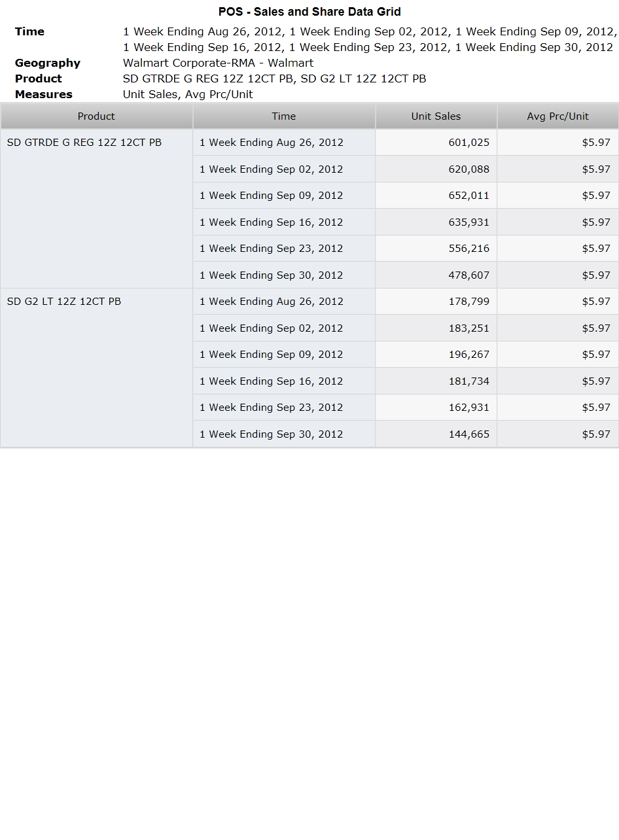Select the SD G2 LT 12Z 12CT PB product cell
Screen dimensions: 619x840
96,368
